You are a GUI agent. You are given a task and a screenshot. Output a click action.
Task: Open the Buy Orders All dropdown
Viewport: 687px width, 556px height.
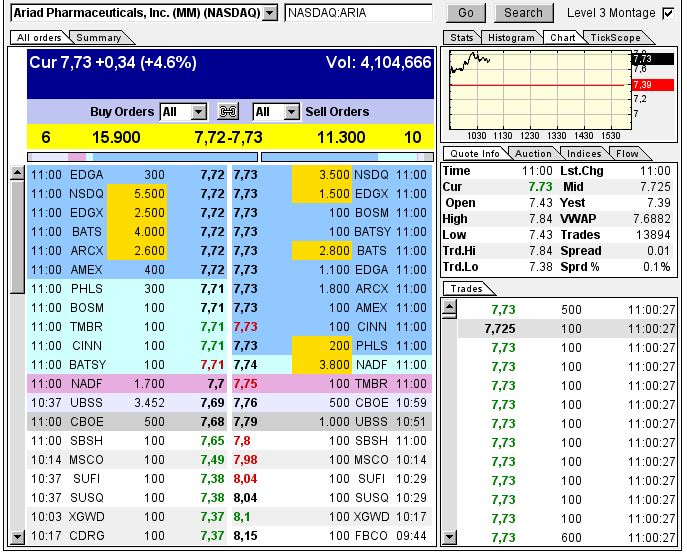tap(198, 112)
